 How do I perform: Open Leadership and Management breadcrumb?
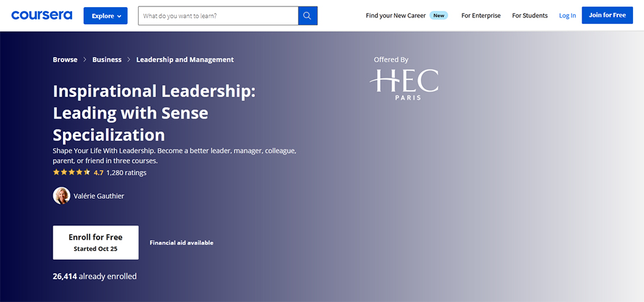185,60
